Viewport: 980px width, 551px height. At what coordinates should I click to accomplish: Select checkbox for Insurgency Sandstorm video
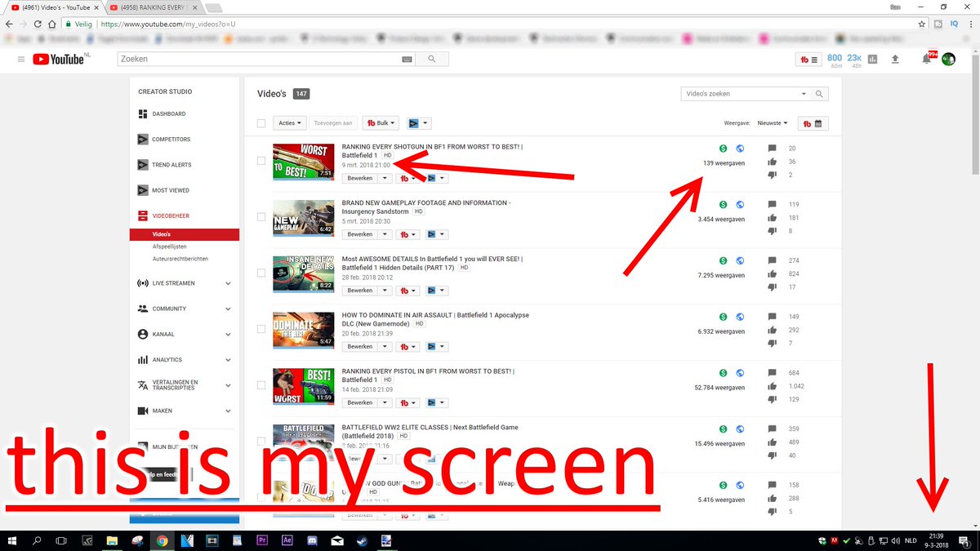(x=261, y=217)
